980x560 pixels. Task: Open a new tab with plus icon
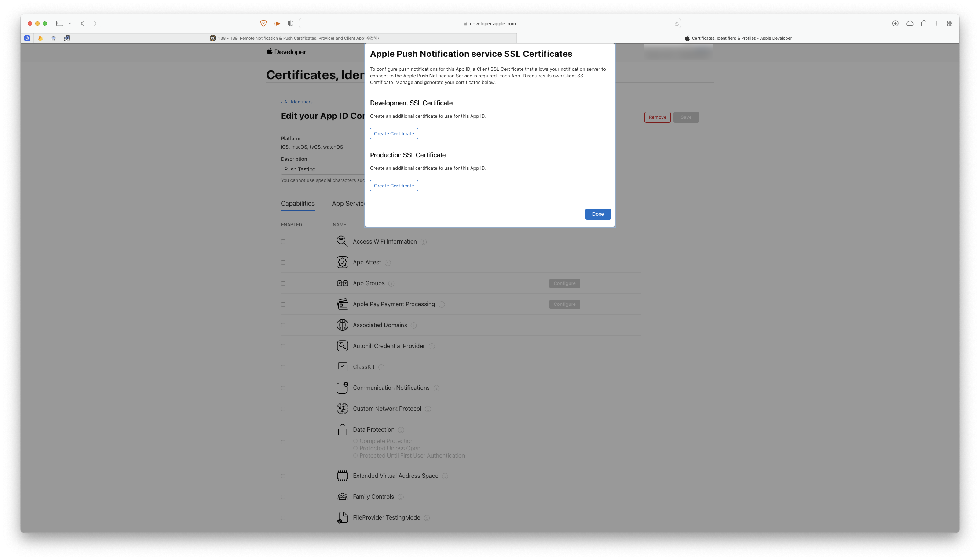(937, 23)
